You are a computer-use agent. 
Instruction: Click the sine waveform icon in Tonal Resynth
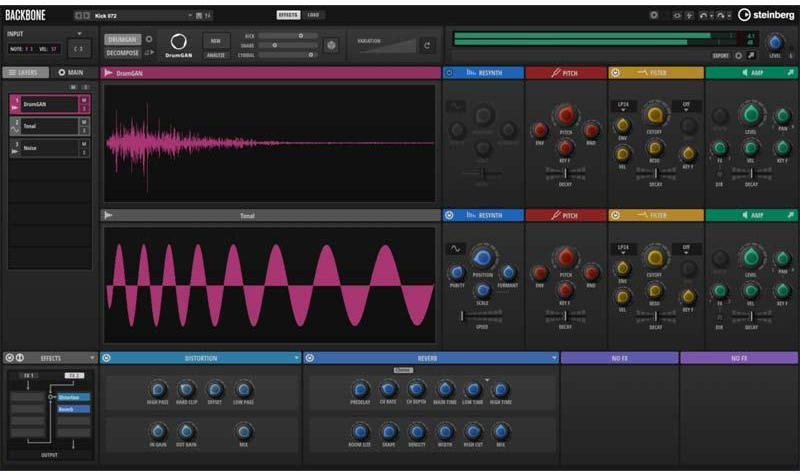(x=456, y=249)
